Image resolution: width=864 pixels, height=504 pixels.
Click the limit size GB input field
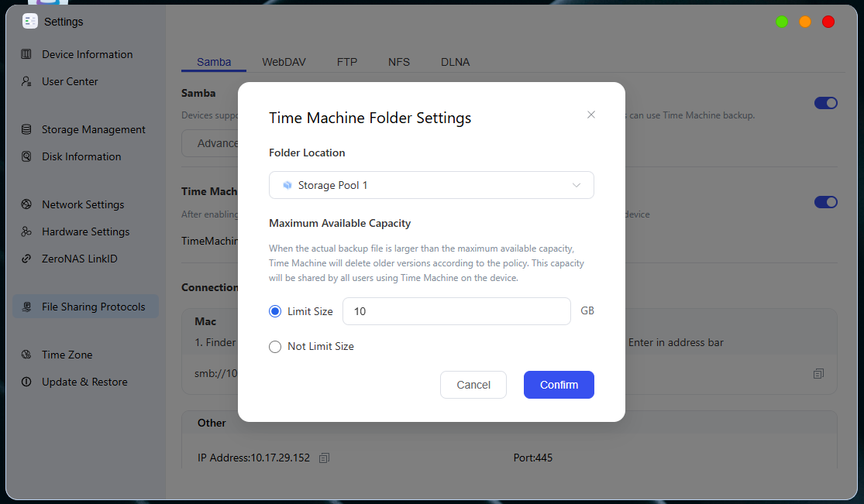[456, 311]
